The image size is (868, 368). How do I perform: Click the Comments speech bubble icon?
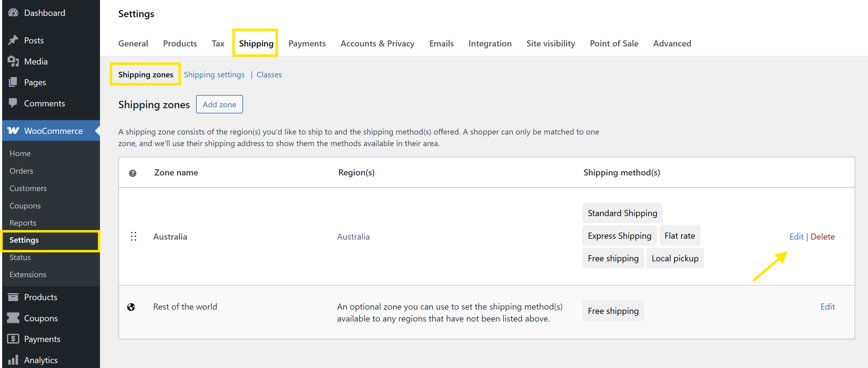click(13, 103)
